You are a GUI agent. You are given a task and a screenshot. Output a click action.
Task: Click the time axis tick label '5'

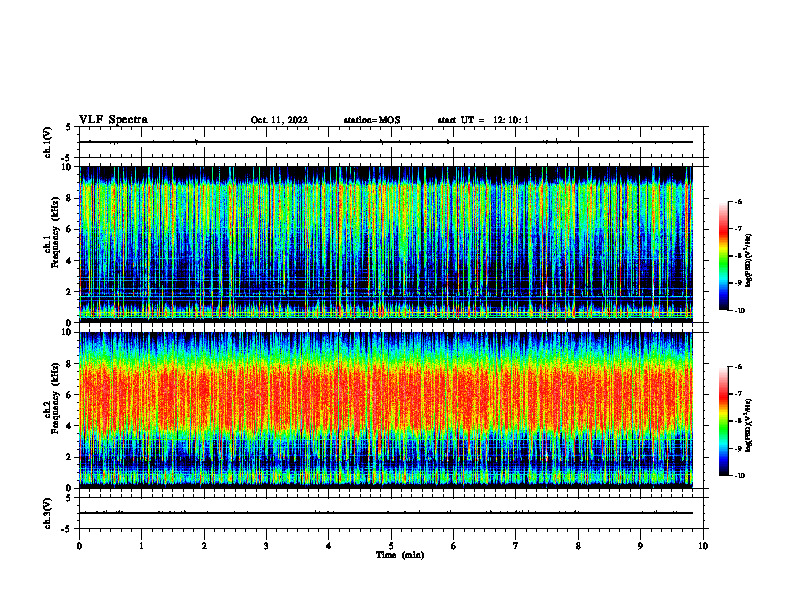[391, 546]
